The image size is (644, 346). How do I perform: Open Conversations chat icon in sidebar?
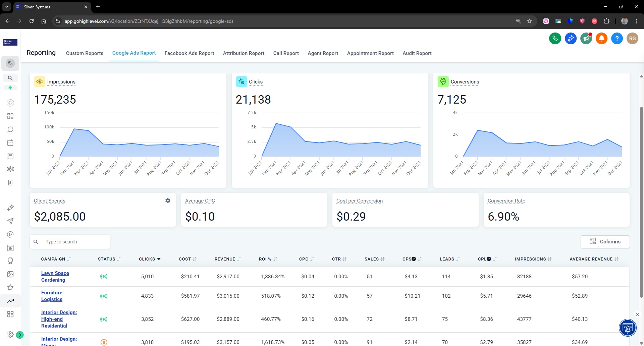[10, 129]
